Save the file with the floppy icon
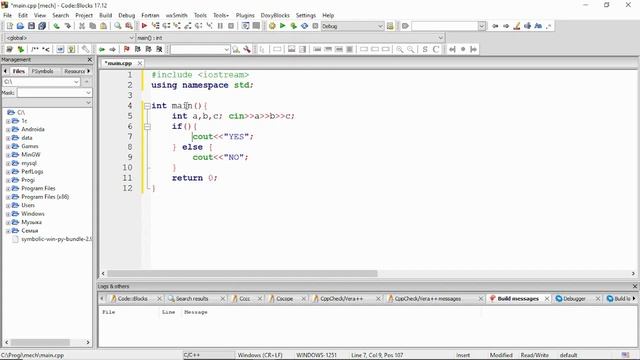Screen dimensions: 640x360 [x=31, y=26]
